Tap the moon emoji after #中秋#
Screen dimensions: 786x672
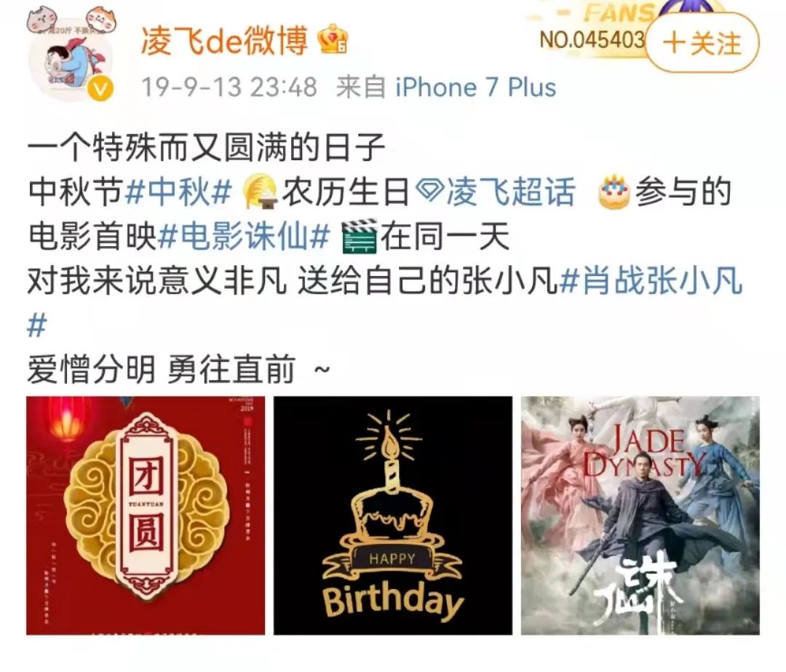click(x=259, y=193)
